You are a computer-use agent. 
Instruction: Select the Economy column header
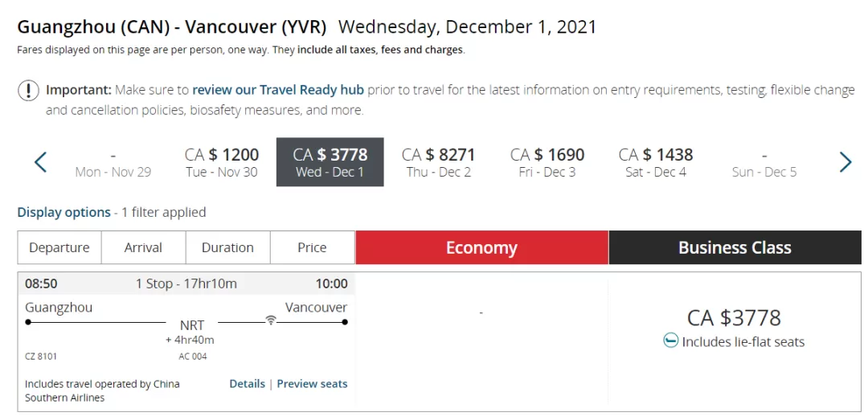(481, 247)
